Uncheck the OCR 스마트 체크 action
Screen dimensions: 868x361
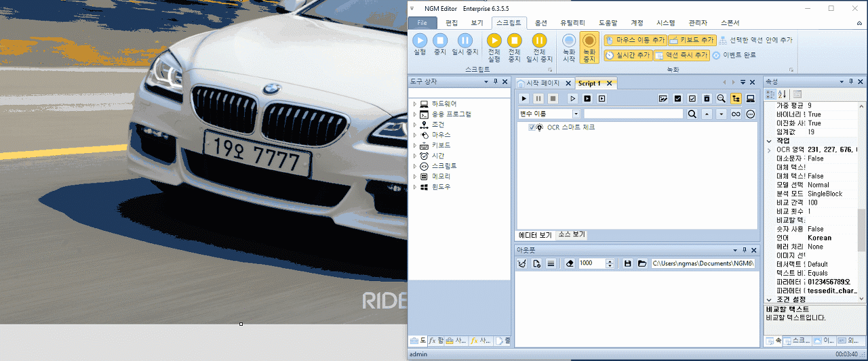point(532,127)
